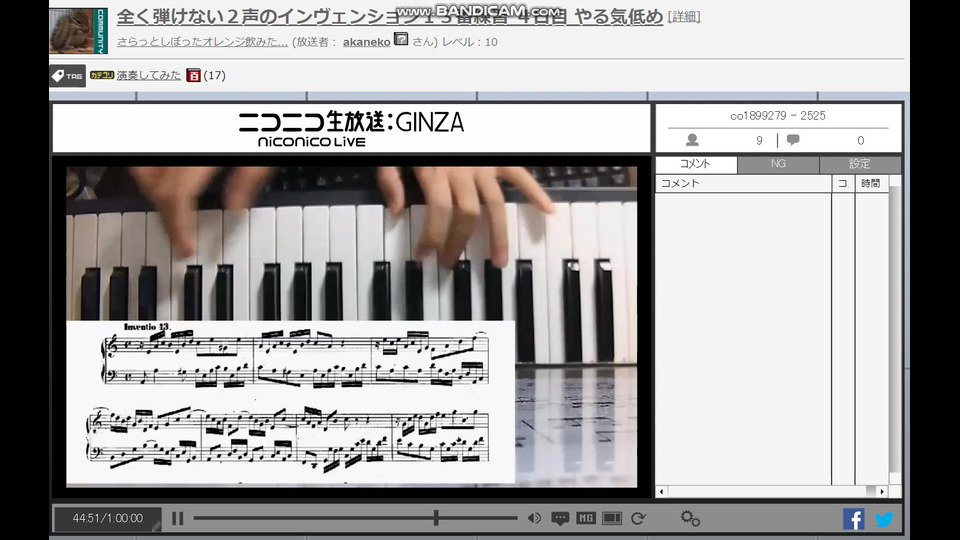Click the icon next to akaneko
The width and height of the screenshot is (960, 540).
tap(401, 39)
